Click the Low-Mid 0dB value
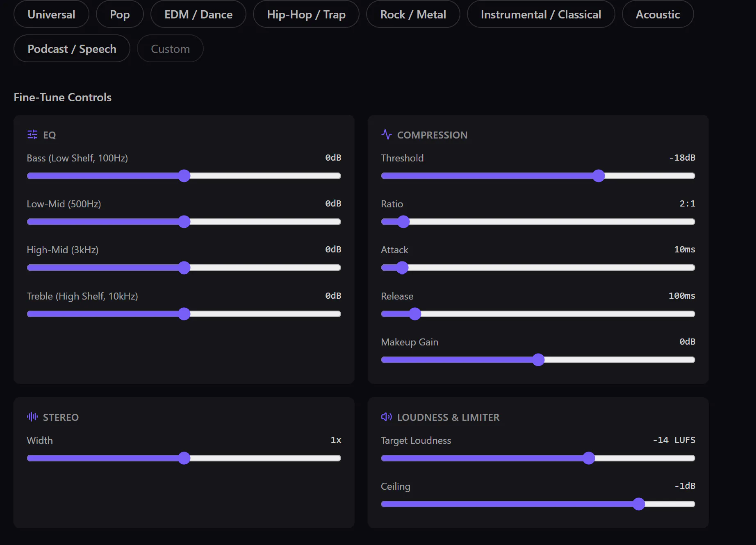The image size is (756, 545). (333, 204)
